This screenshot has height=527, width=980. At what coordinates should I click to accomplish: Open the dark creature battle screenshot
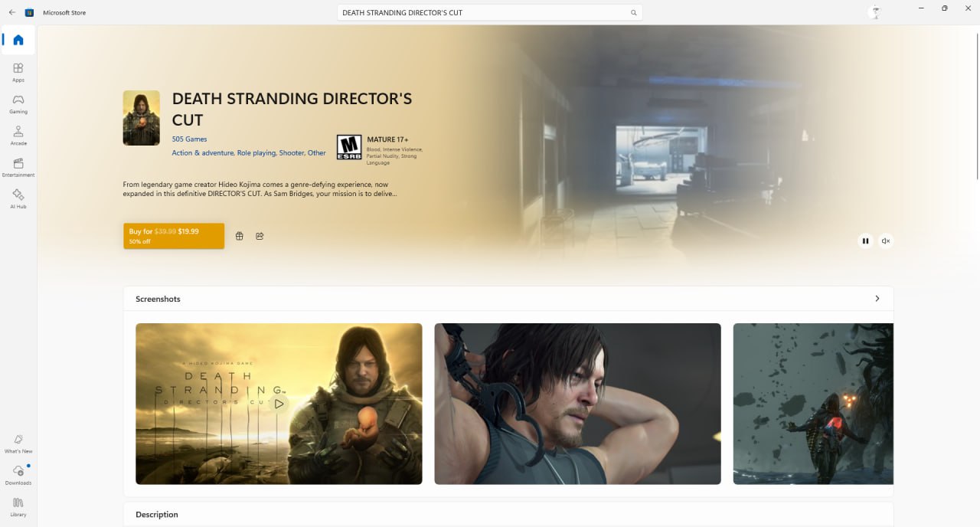[813, 404]
